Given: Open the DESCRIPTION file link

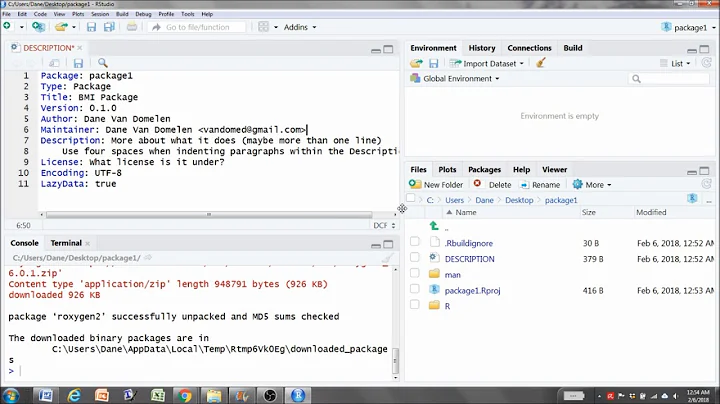Looking at the screenshot, I should click(469, 259).
